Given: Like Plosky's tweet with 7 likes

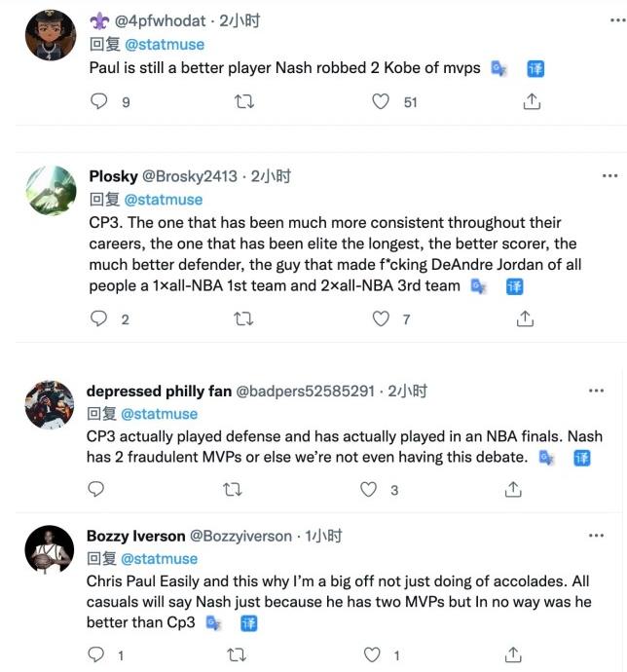Looking at the screenshot, I should (382, 318).
